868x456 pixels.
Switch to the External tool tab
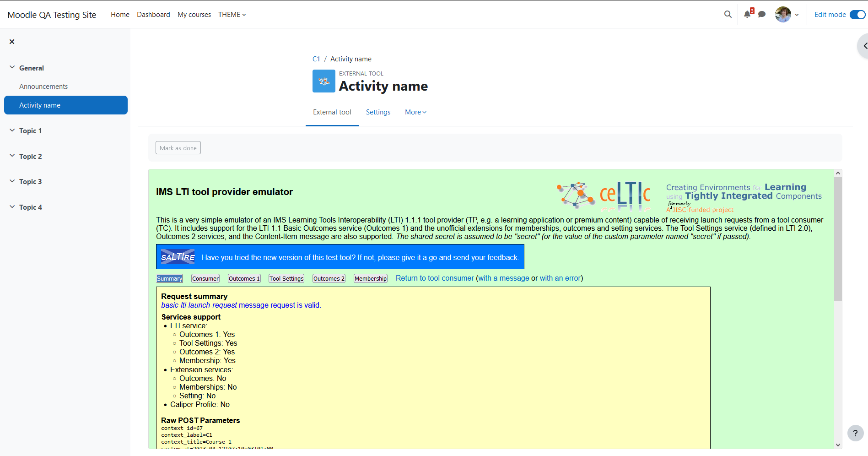[x=332, y=112]
